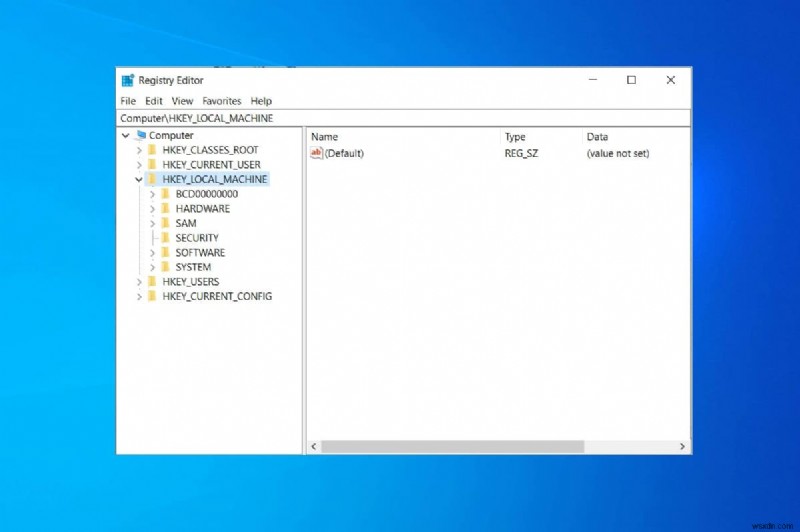Open the Favorites menu

[221, 101]
